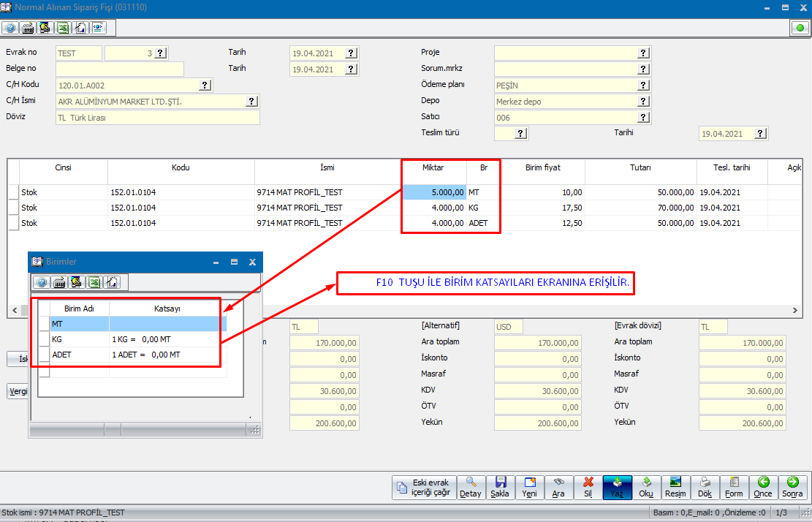This screenshot has width=812, height=522.
Task: Click unit price cell 12,50
Action: [543, 223]
